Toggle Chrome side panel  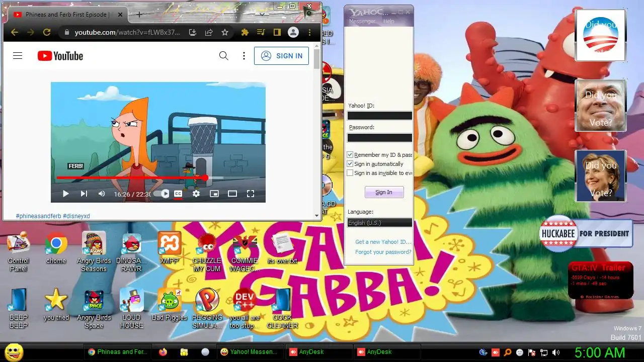point(277,32)
